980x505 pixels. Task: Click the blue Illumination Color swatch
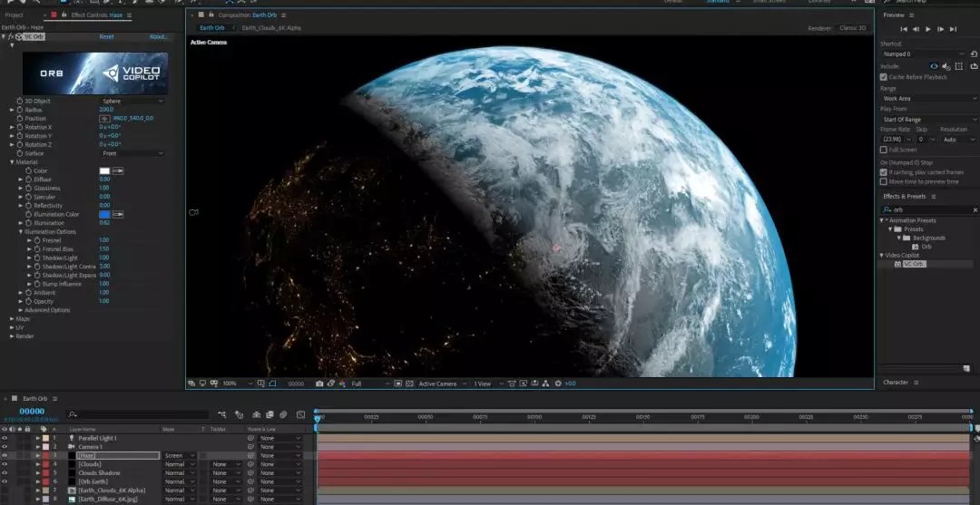105,215
